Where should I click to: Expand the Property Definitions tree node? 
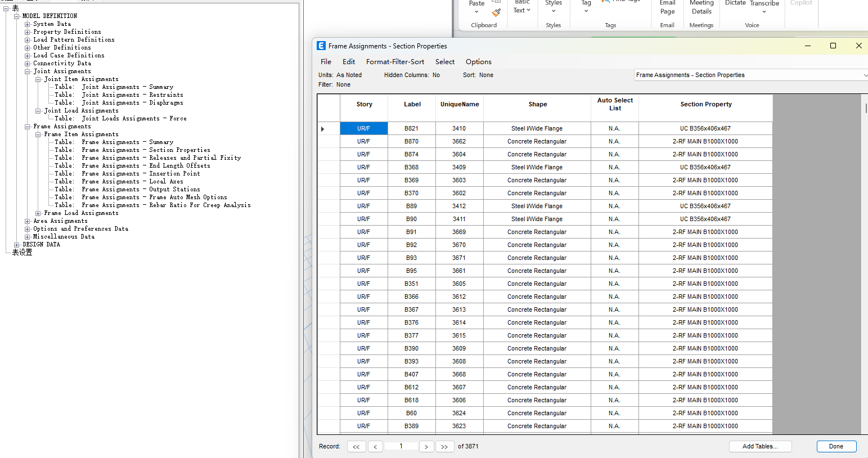[x=28, y=32]
